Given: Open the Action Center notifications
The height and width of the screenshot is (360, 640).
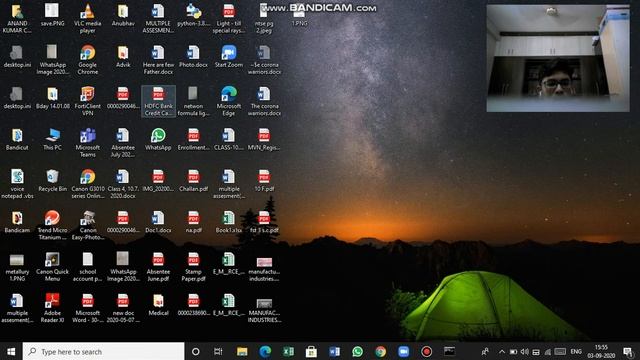Looking at the screenshot, I should coord(628,351).
